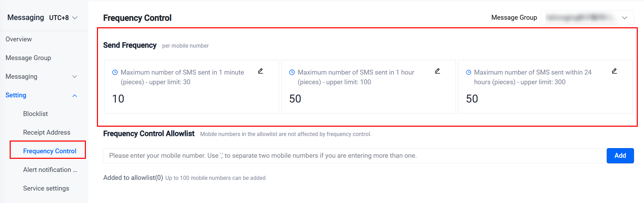Click the Add allowlist button
Screen dimensions: 644x203
click(x=620, y=156)
